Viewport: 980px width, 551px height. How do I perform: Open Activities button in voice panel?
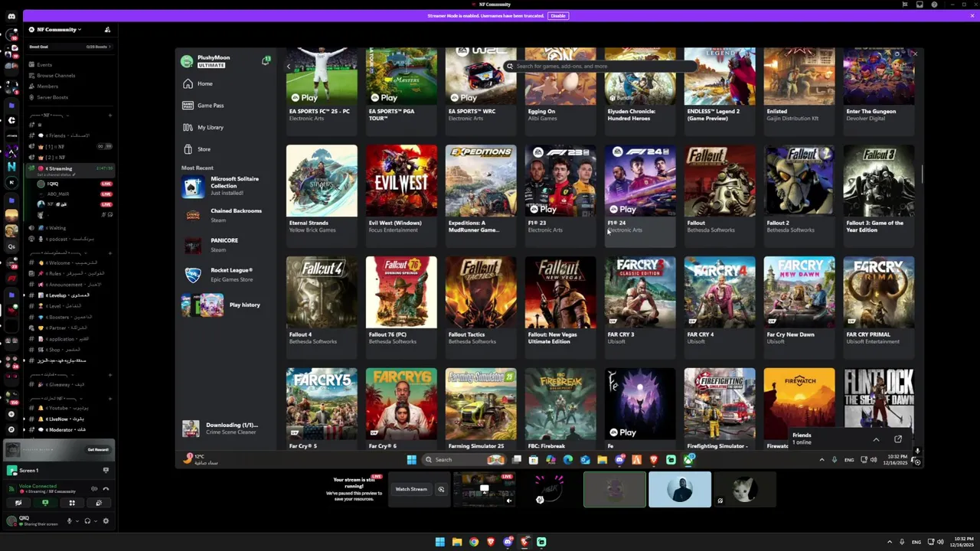[72, 503]
